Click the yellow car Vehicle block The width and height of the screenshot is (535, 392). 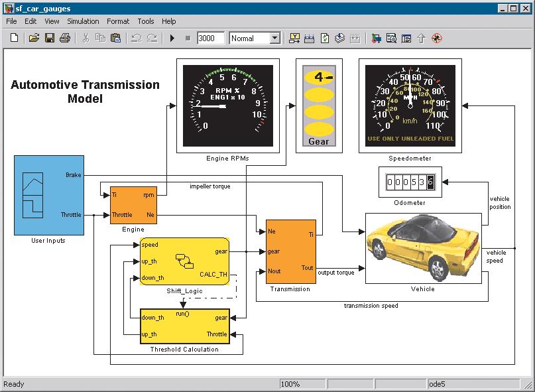(424, 248)
